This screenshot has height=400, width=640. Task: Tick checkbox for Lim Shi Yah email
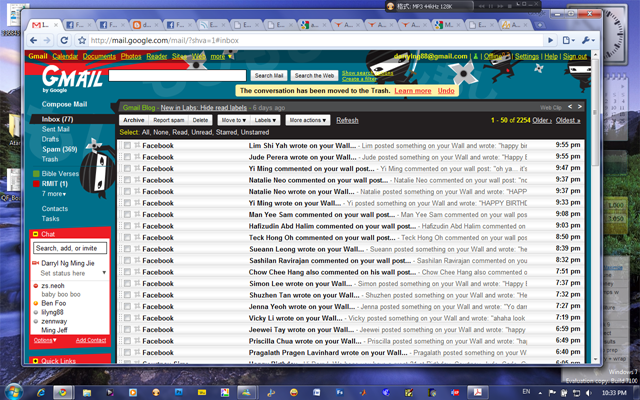(127, 145)
